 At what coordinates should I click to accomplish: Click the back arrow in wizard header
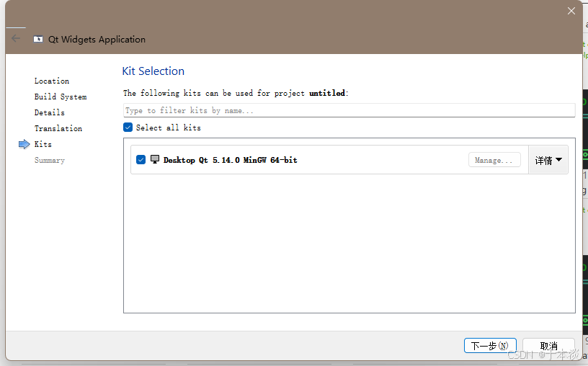point(16,38)
